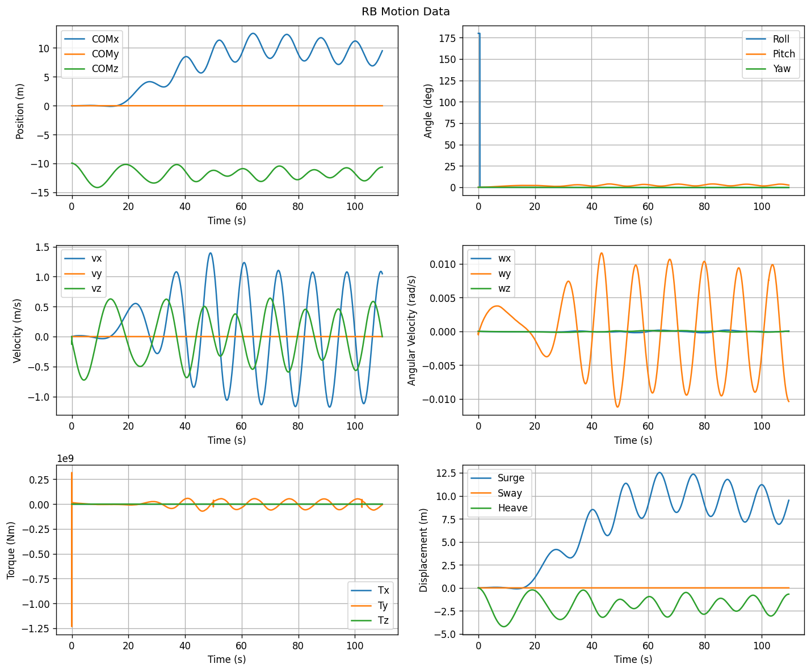Select the Heave legend label
This screenshot has width=811, height=672.
coord(513,508)
